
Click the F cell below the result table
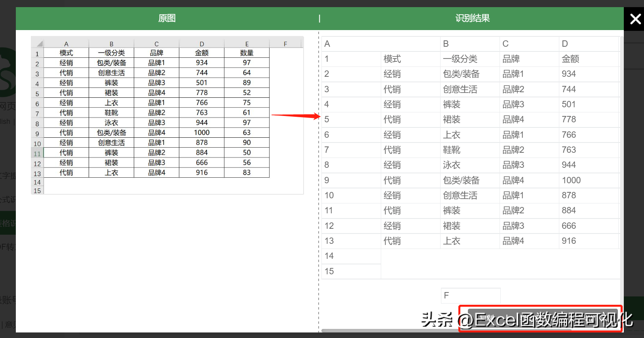click(471, 295)
